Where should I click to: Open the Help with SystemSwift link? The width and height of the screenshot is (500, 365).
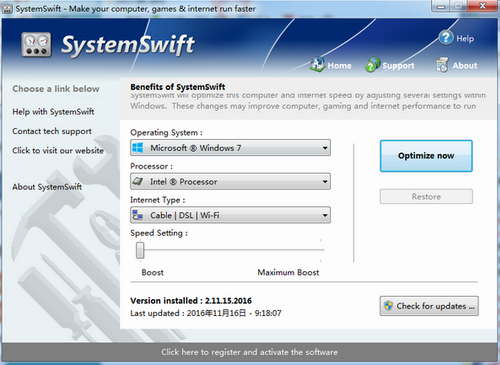click(x=53, y=112)
